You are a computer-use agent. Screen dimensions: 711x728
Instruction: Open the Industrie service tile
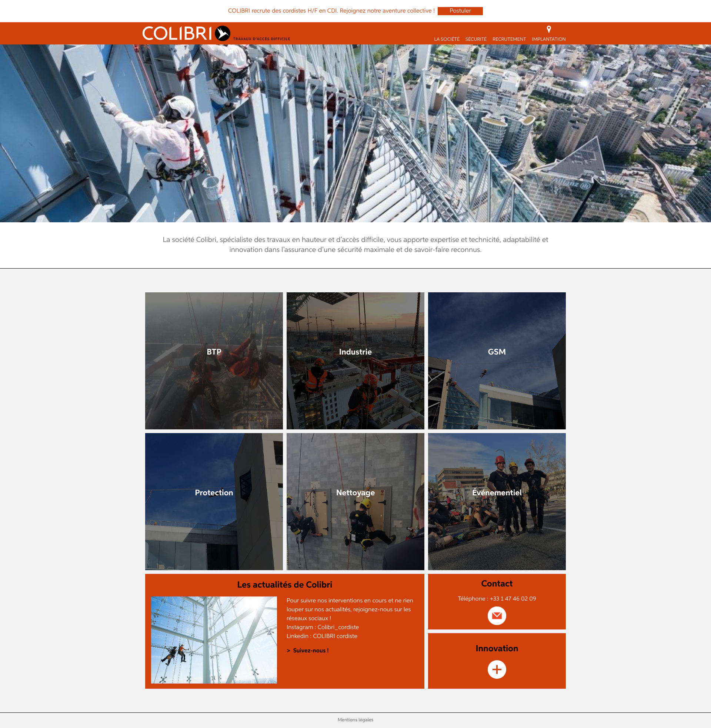pyautogui.click(x=355, y=360)
